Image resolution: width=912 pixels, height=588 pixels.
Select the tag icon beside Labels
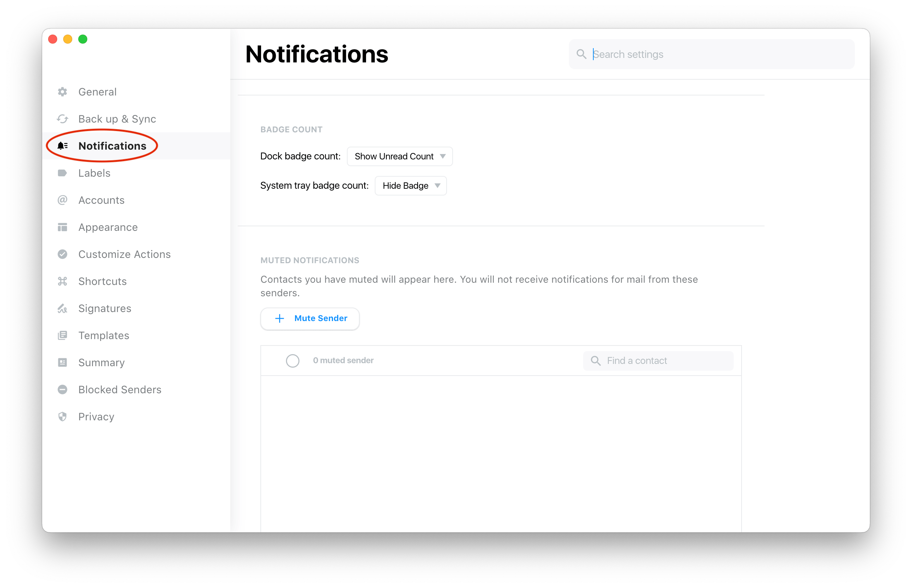tap(62, 173)
